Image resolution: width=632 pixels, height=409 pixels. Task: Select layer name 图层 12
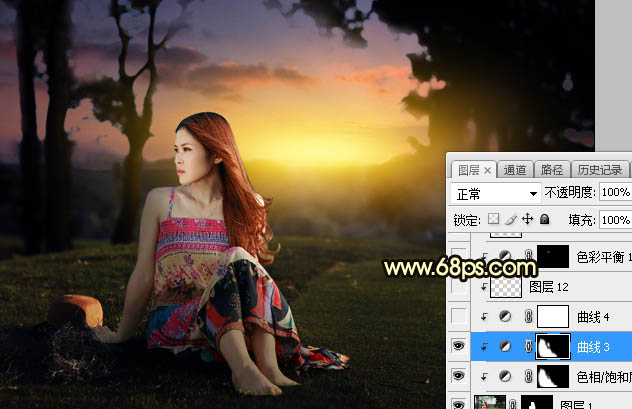point(549,287)
